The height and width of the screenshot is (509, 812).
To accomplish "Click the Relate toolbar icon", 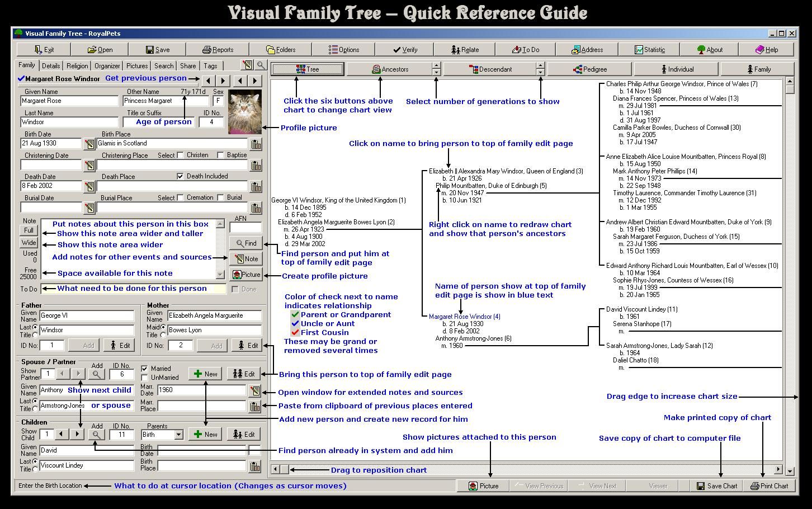I will (464, 49).
